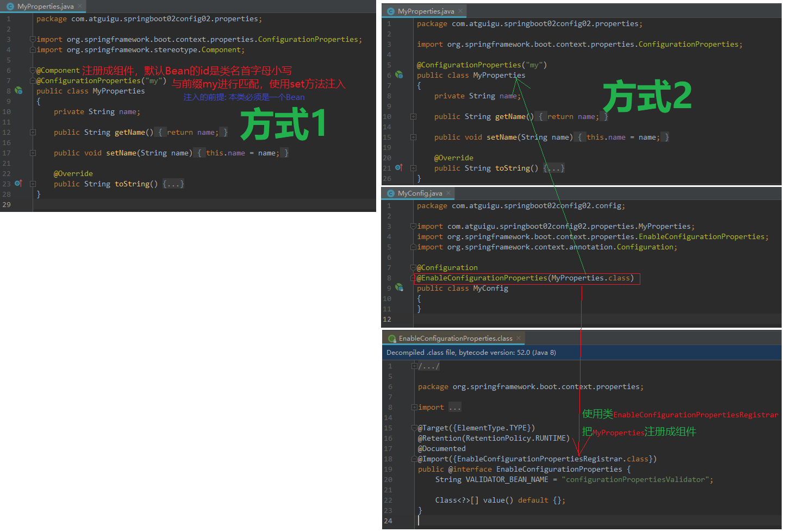This screenshot has width=786, height=532.
Task: Toggle the fold marker beside @Configuration in MyConfig.java
Action: 413,267
